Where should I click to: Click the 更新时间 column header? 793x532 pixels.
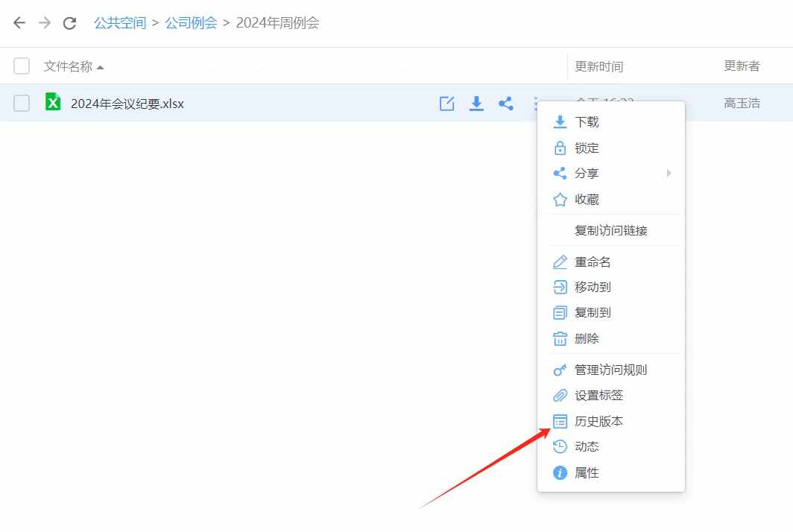pos(598,66)
